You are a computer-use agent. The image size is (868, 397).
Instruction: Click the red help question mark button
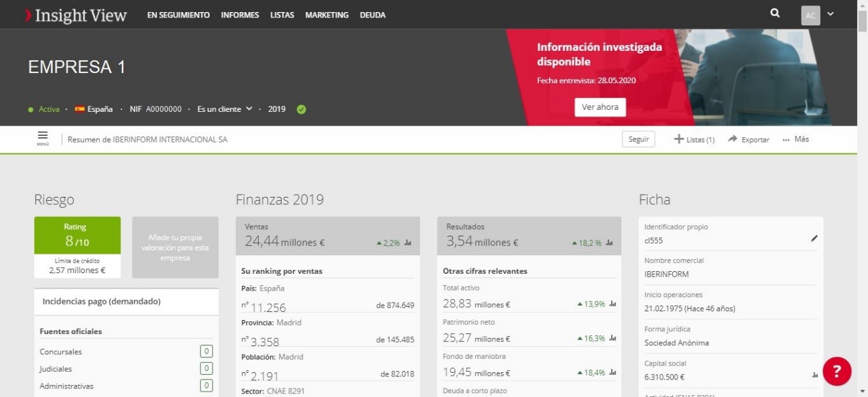pos(837,372)
